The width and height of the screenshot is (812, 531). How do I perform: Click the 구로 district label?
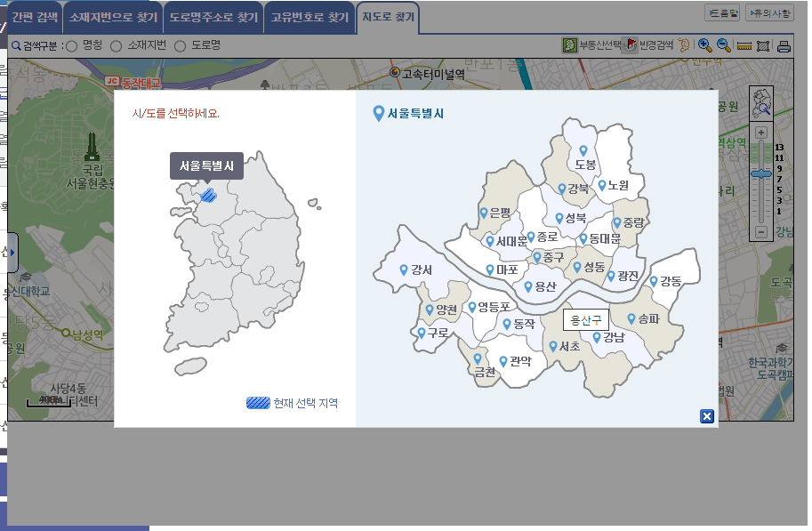point(438,333)
